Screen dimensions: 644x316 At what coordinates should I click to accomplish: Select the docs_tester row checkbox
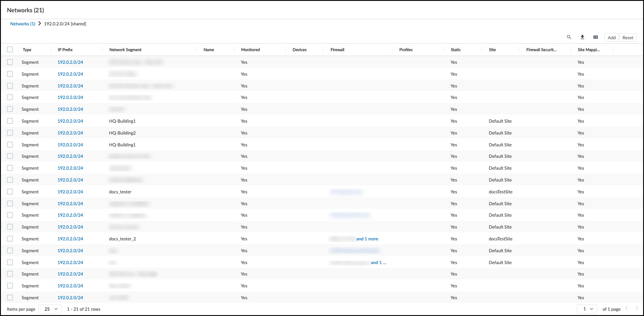tap(10, 192)
